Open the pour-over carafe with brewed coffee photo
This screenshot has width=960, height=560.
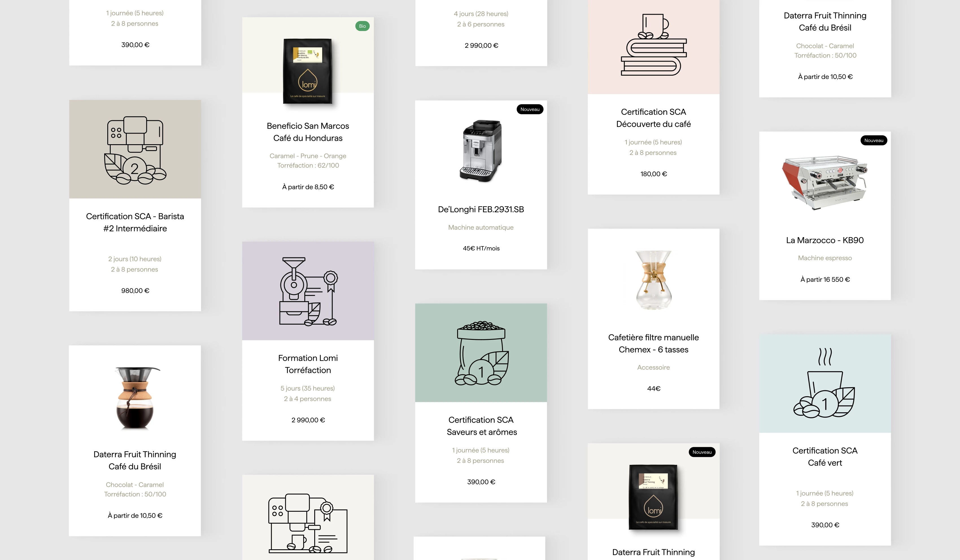(x=135, y=398)
